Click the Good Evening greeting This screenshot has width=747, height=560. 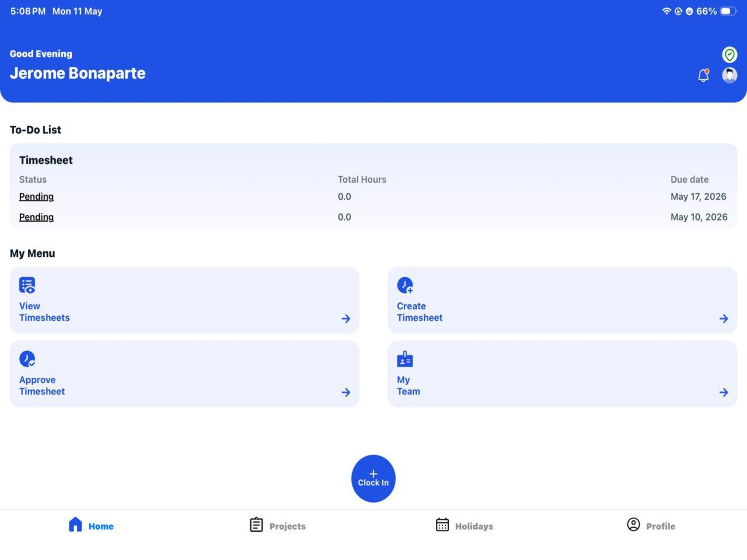41,54
